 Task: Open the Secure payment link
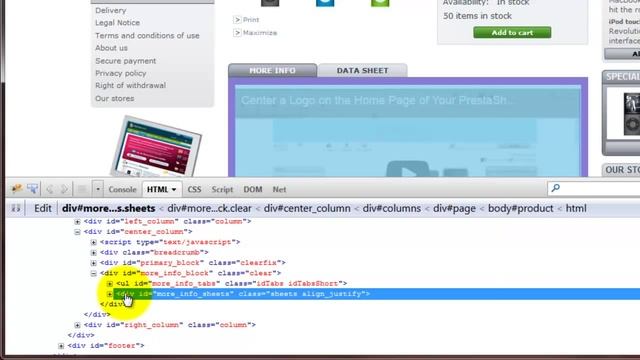click(126, 61)
